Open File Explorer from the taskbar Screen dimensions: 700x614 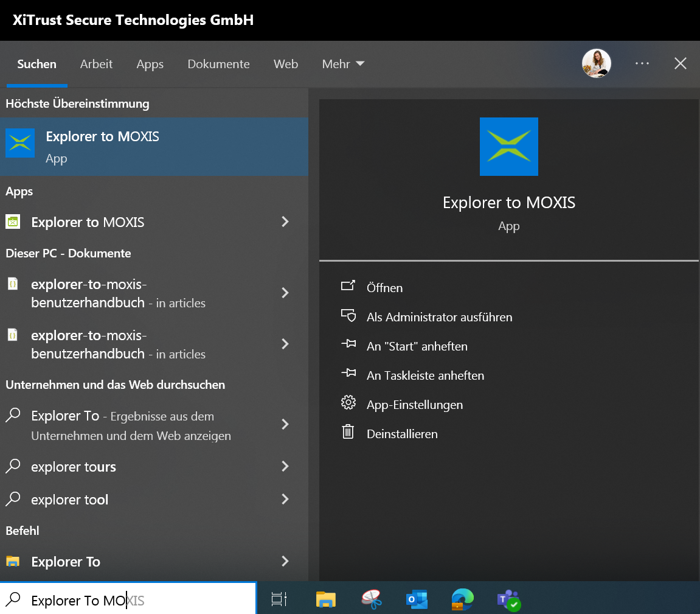point(326,599)
